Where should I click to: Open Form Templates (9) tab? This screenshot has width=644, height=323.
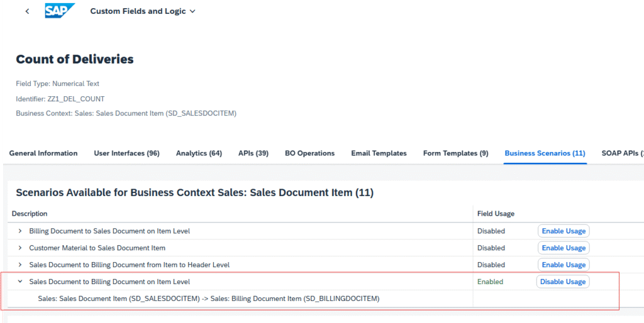tap(455, 153)
